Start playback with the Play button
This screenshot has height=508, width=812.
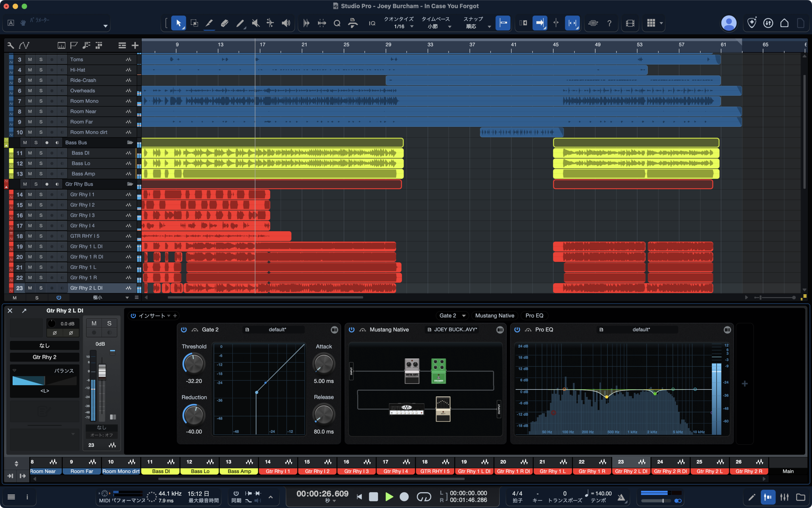tap(389, 497)
